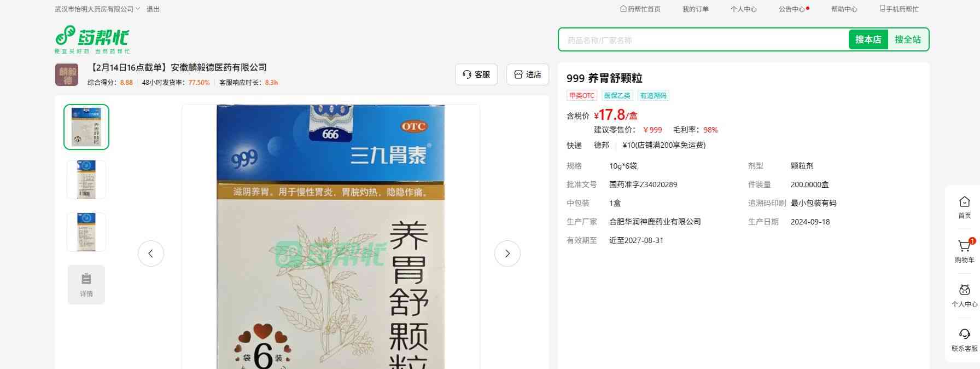
Task: Select first product thumbnail
Action: (86, 127)
